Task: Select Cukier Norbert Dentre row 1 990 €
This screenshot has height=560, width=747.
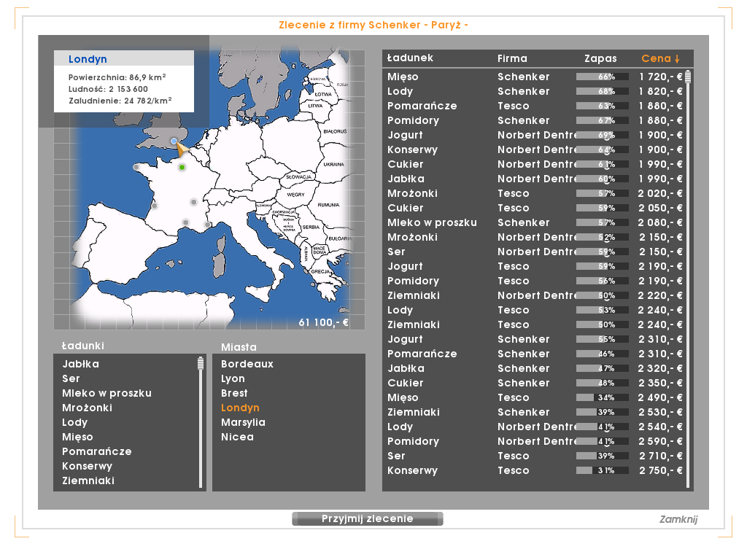Action: pyautogui.click(x=535, y=164)
